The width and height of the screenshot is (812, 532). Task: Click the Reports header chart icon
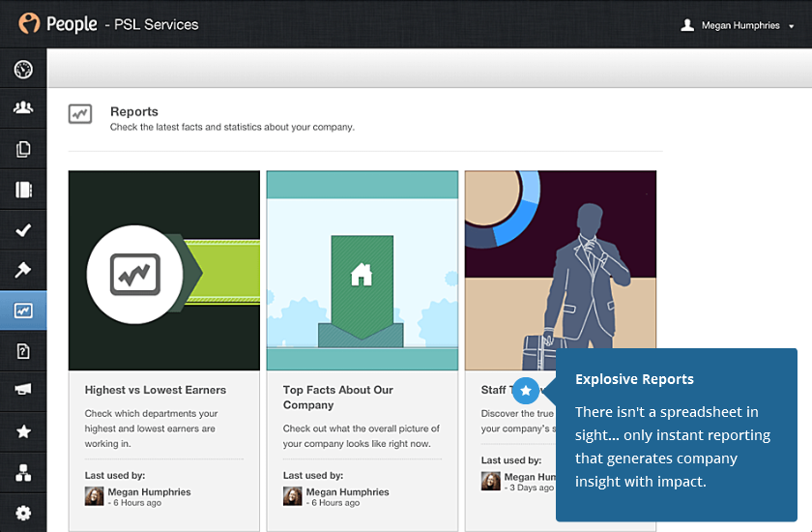pos(80,114)
